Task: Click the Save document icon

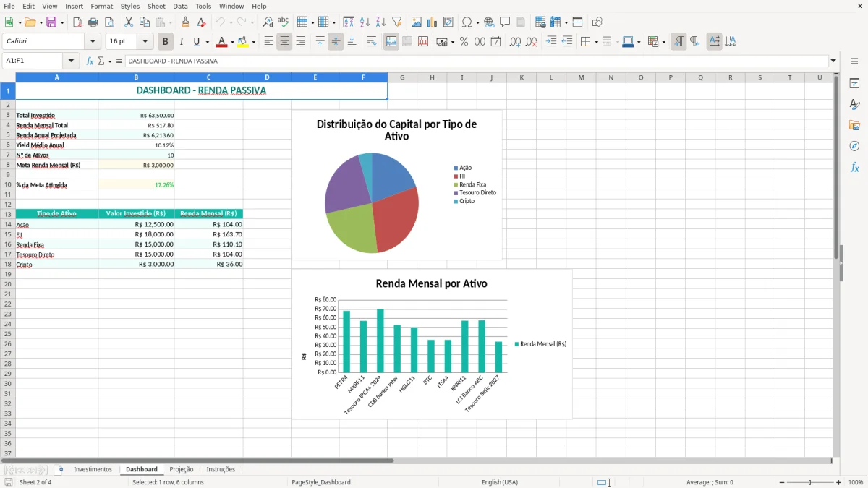Action: pyautogui.click(x=51, y=22)
